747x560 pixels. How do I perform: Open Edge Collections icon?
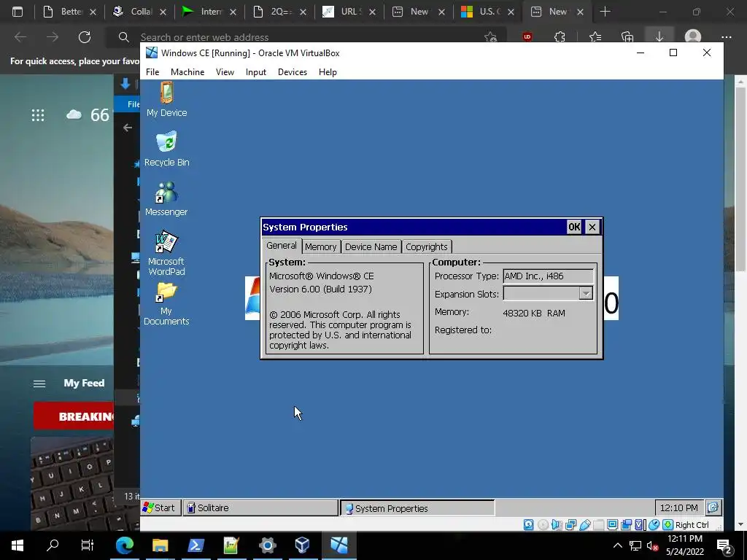pyautogui.click(x=627, y=37)
